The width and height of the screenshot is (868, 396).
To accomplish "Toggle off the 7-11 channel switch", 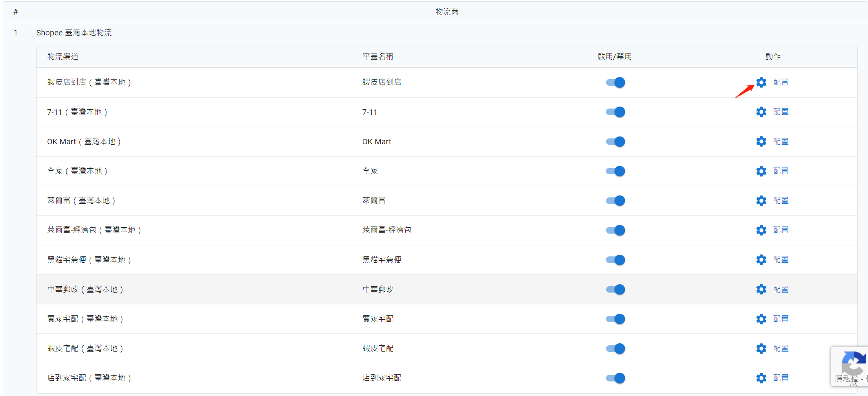I will click(615, 112).
